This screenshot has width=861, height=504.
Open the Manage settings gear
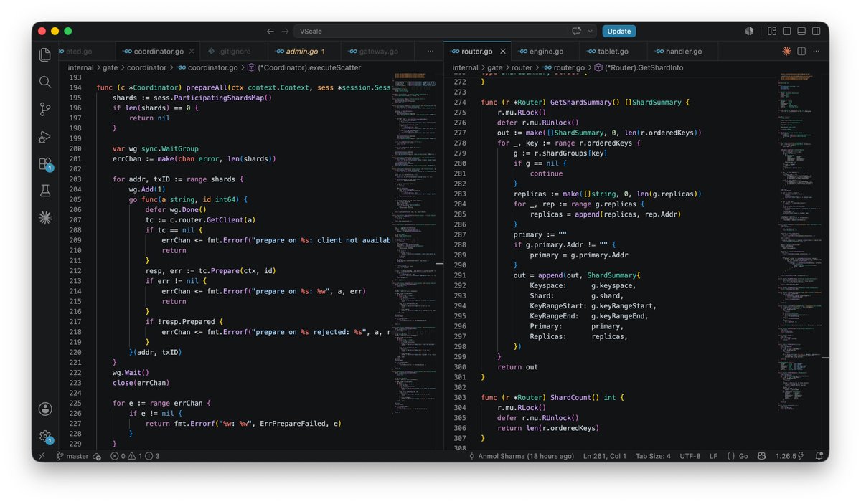[45, 436]
